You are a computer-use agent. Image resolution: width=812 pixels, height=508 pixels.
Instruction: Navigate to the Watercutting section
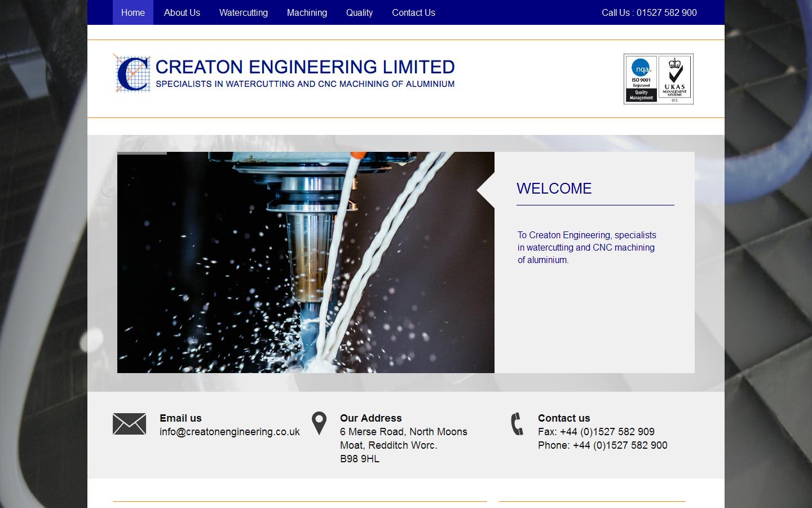coord(243,12)
